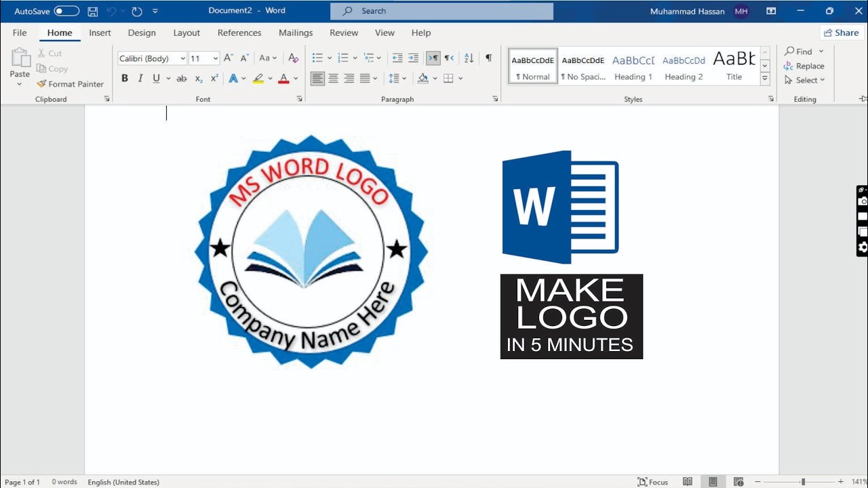The width and height of the screenshot is (868, 488).
Task: Apply text highlight color
Action: (x=258, y=79)
